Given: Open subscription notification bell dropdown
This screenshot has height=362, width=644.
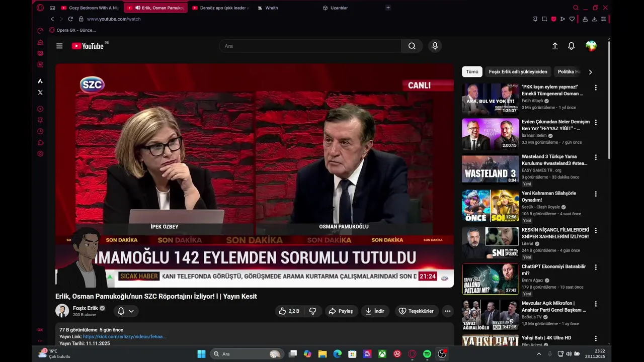Looking at the screenshot, I should 126,311.
